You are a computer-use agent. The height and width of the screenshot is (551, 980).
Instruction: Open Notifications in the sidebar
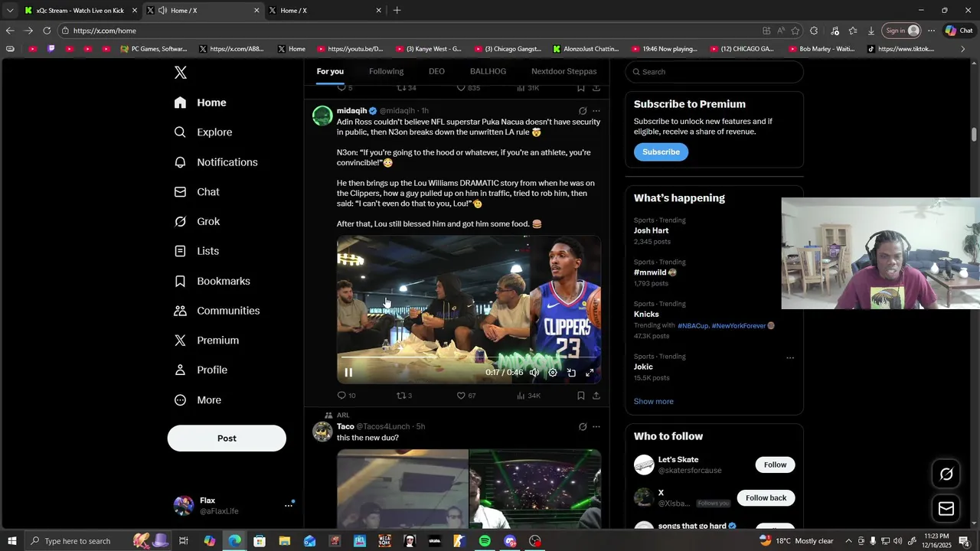point(216,162)
